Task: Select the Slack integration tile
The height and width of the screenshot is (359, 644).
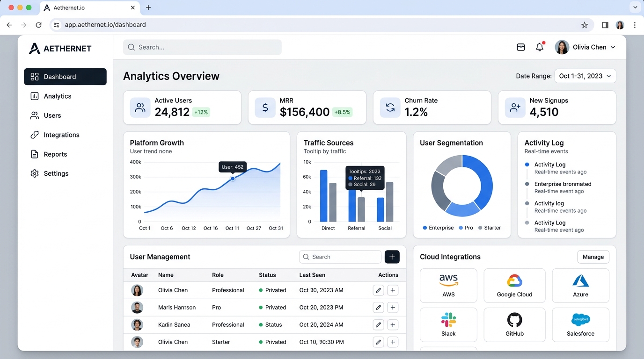Action: 448,325
